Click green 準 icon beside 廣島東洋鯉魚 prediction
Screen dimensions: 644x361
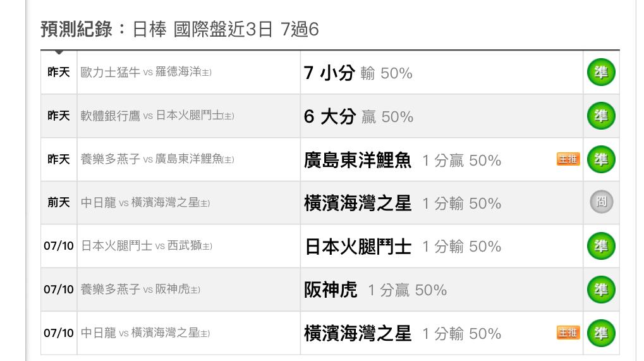pos(601,159)
